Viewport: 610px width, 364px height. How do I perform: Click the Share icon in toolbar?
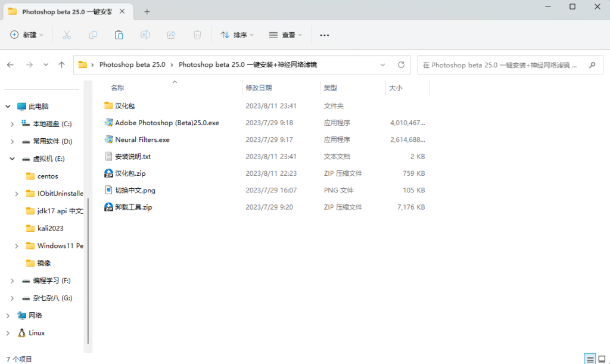pos(171,35)
